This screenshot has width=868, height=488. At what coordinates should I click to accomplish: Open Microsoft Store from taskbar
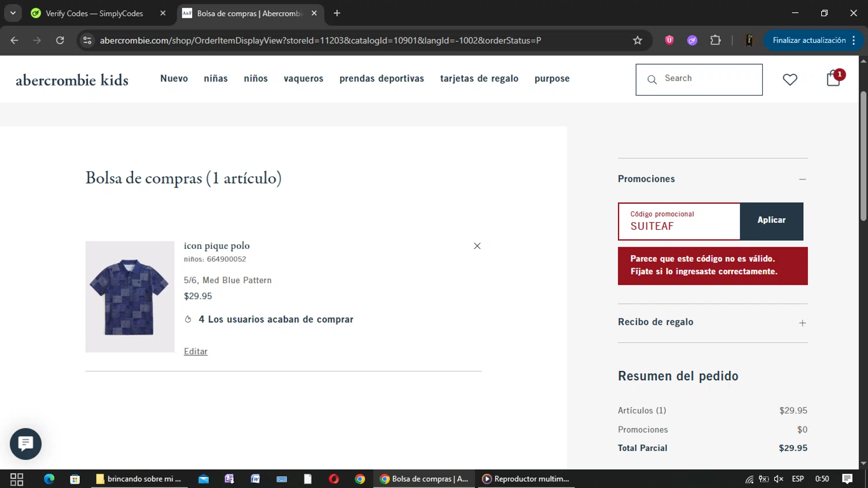(x=75, y=479)
